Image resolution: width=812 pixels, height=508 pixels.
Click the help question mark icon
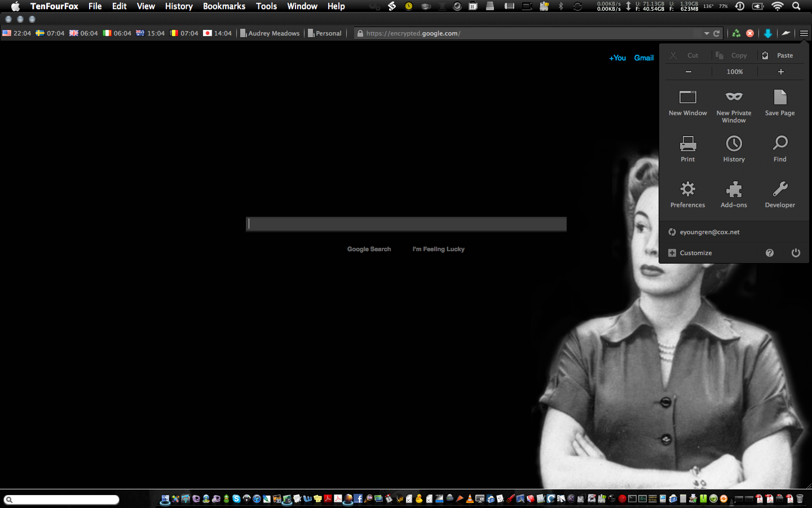(x=770, y=253)
